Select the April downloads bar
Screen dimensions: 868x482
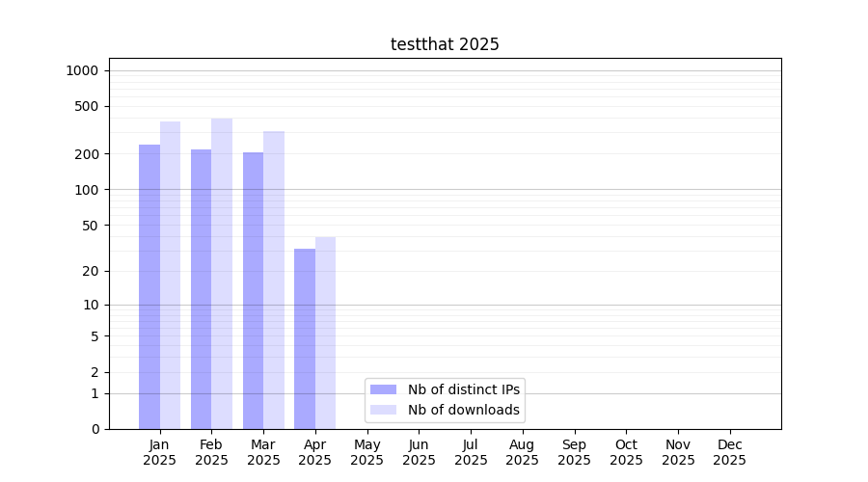click(326, 333)
